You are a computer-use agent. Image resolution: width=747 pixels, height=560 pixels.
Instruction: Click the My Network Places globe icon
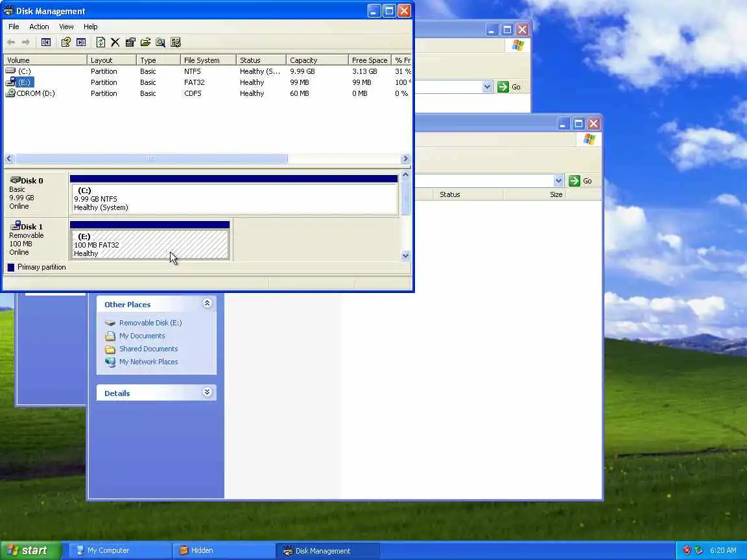(110, 362)
